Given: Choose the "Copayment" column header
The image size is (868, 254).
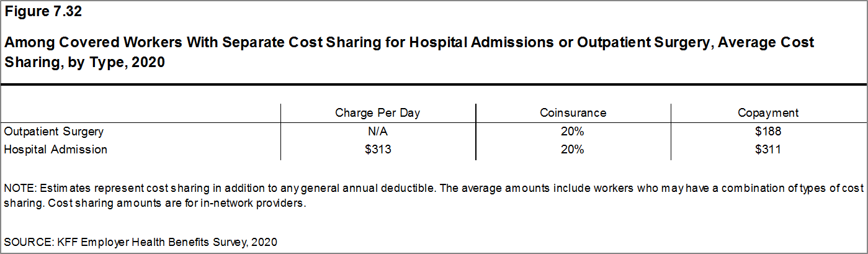Looking at the screenshot, I should (x=768, y=113).
